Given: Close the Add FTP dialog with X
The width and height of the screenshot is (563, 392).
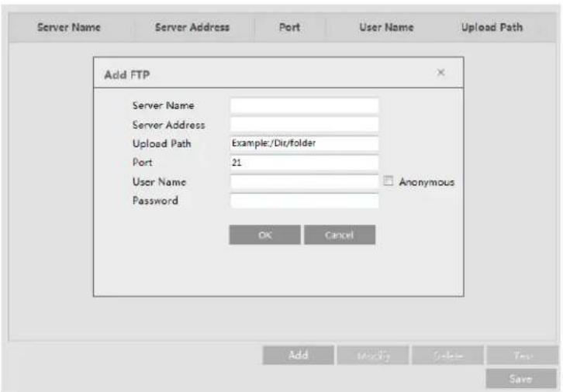Looking at the screenshot, I should click(x=440, y=73).
